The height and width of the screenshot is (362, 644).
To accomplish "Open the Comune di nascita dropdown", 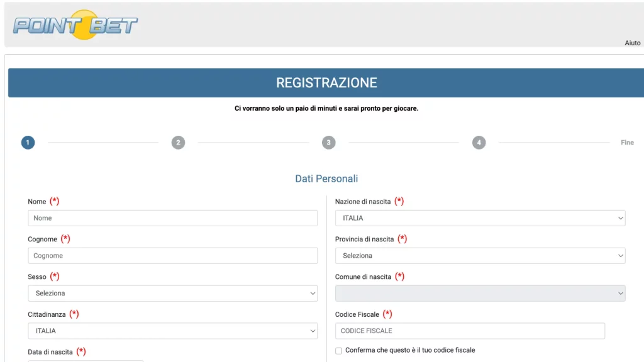I will (x=480, y=293).
